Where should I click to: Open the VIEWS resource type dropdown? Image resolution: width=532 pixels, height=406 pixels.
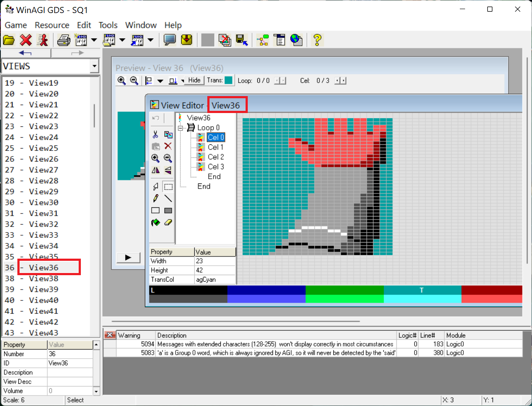(94, 67)
